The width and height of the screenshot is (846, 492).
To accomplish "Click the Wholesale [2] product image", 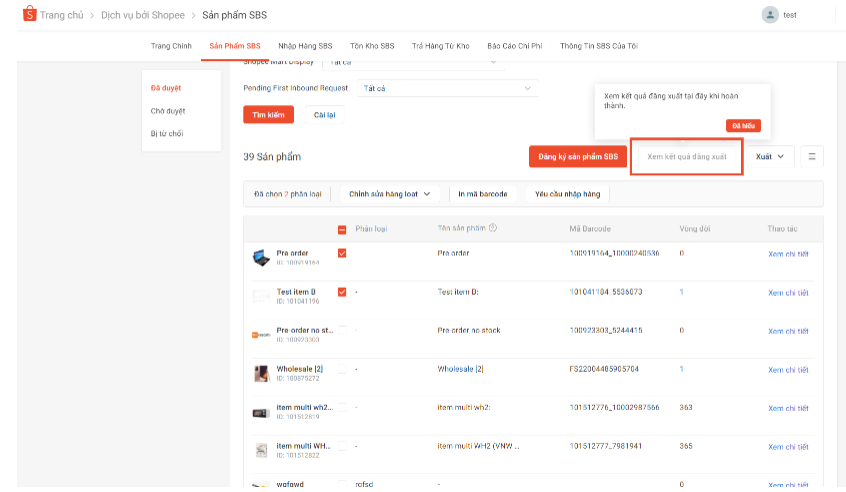I will [261, 373].
